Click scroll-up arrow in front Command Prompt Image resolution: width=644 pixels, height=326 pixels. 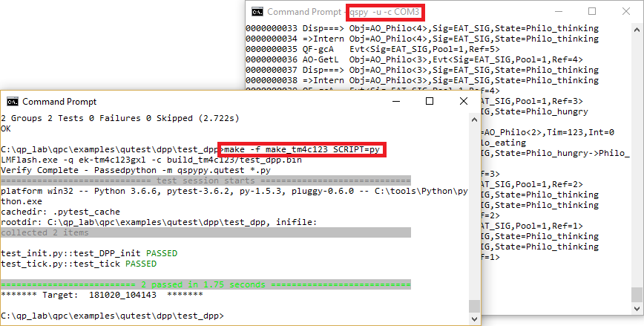pyautogui.click(x=475, y=118)
